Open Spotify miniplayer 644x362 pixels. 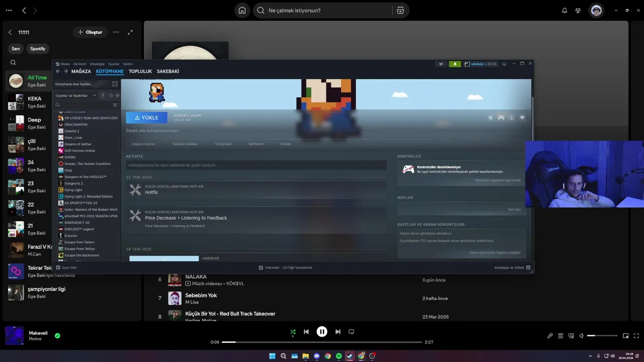tap(626, 335)
